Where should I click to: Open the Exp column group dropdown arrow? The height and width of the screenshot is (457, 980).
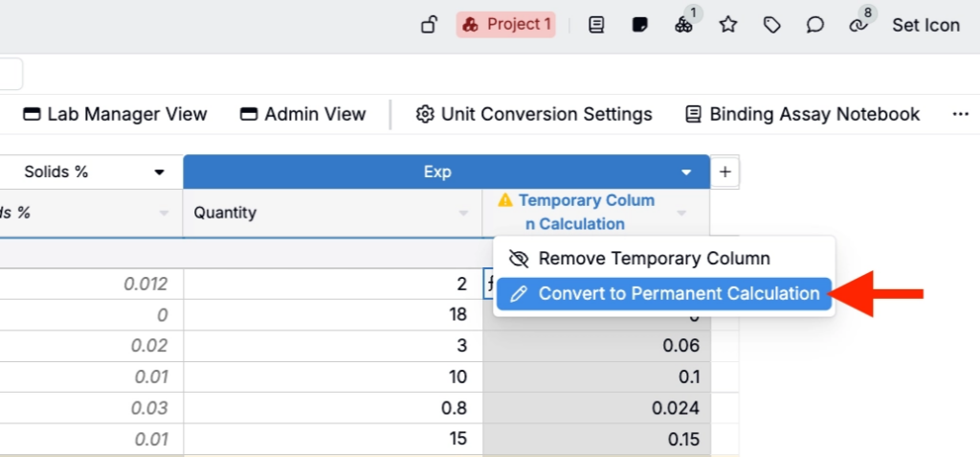[686, 172]
